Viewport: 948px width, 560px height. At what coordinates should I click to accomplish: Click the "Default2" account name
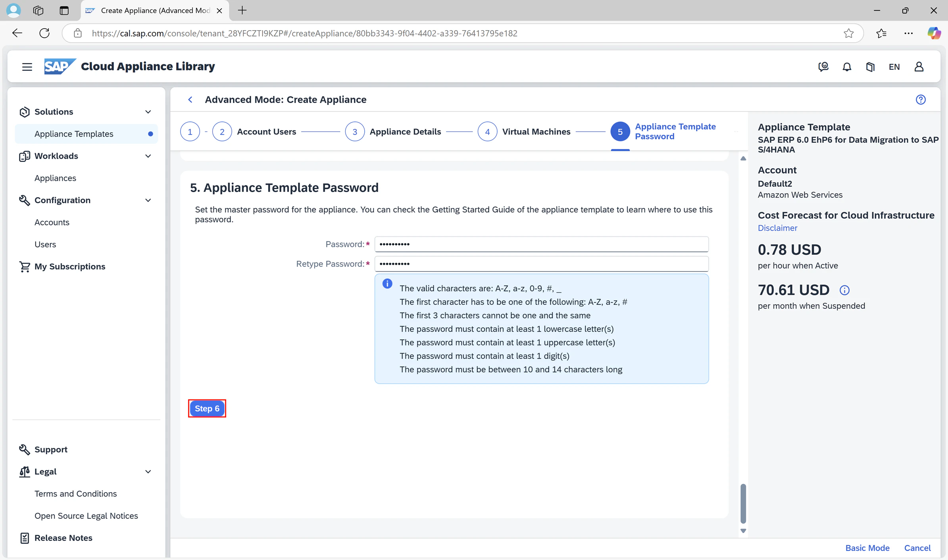coord(775,184)
